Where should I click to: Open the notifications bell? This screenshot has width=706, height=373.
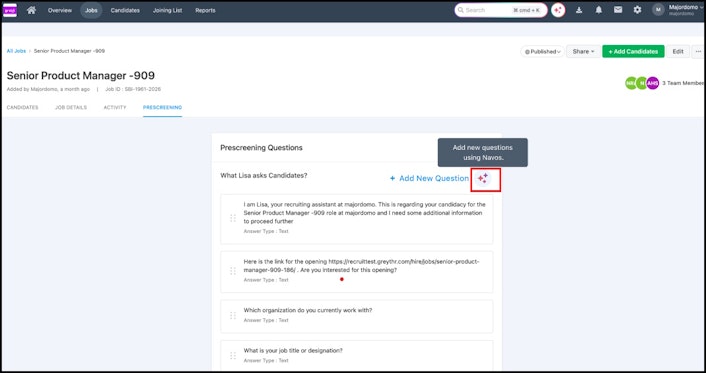coord(598,10)
